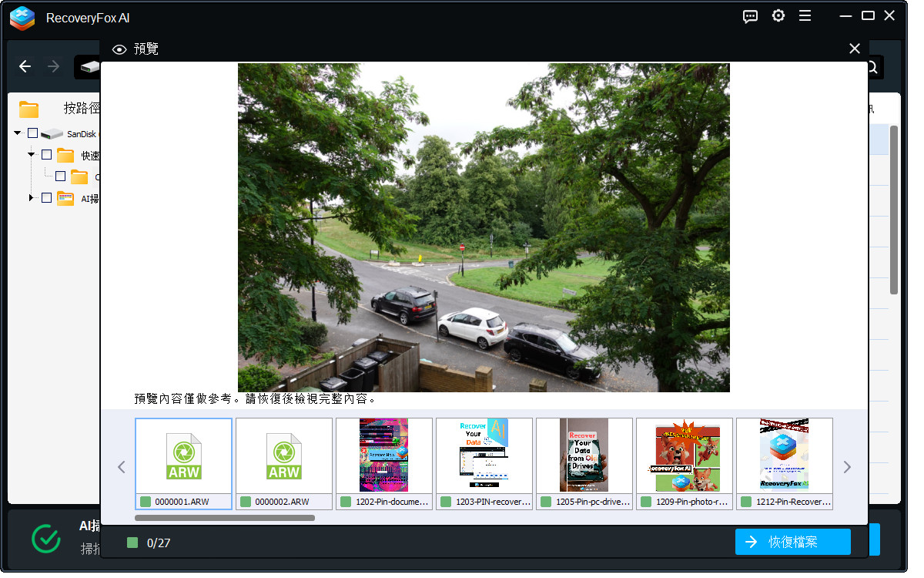Select the 1203-PIN-recover thumbnail

tap(484, 455)
